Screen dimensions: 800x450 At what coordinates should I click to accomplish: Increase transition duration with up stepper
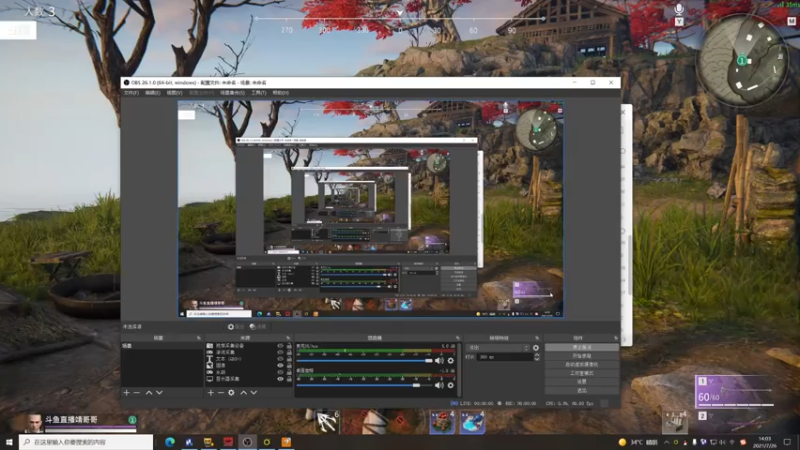pos(536,355)
